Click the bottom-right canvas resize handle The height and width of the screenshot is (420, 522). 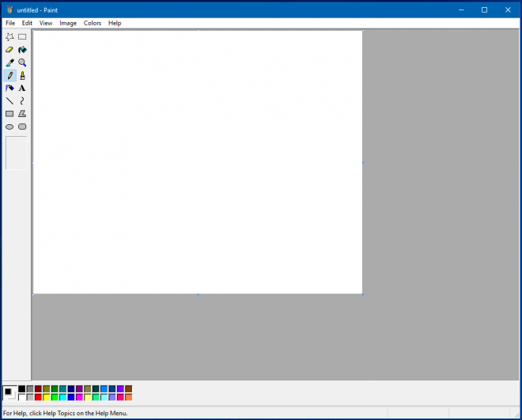363,295
